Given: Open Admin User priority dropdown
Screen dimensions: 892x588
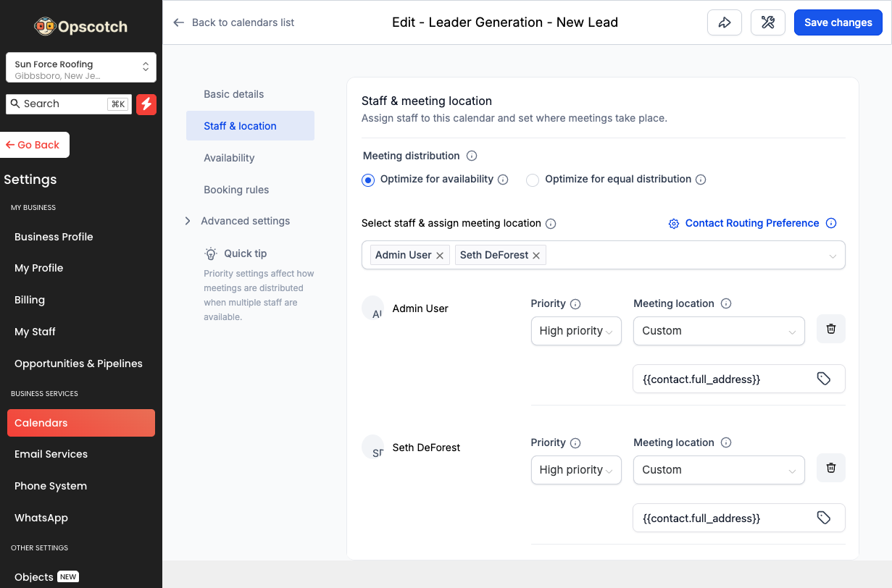Looking at the screenshot, I should pyautogui.click(x=576, y=331).
